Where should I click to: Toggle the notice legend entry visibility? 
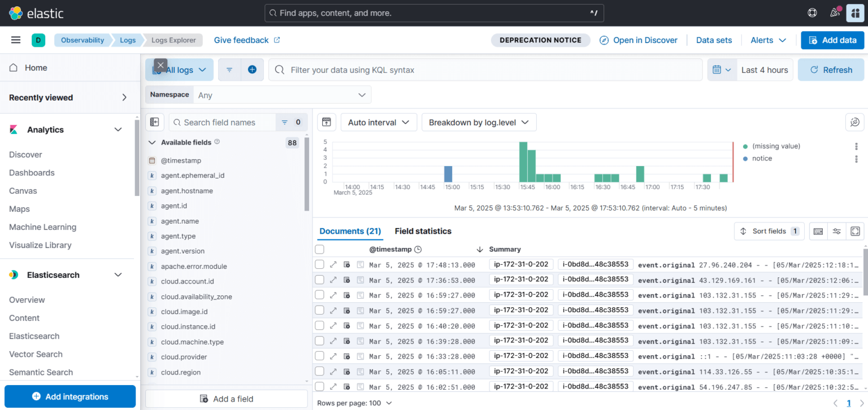coord(761,158)
